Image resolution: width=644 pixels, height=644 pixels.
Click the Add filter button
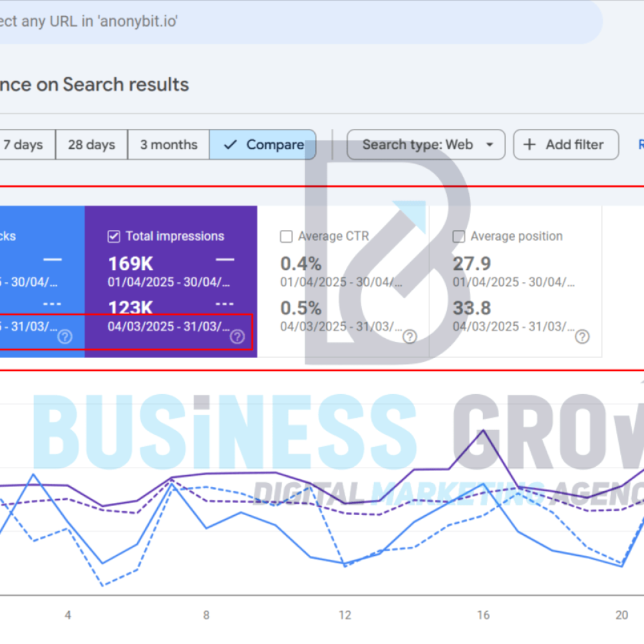[566, 144]
